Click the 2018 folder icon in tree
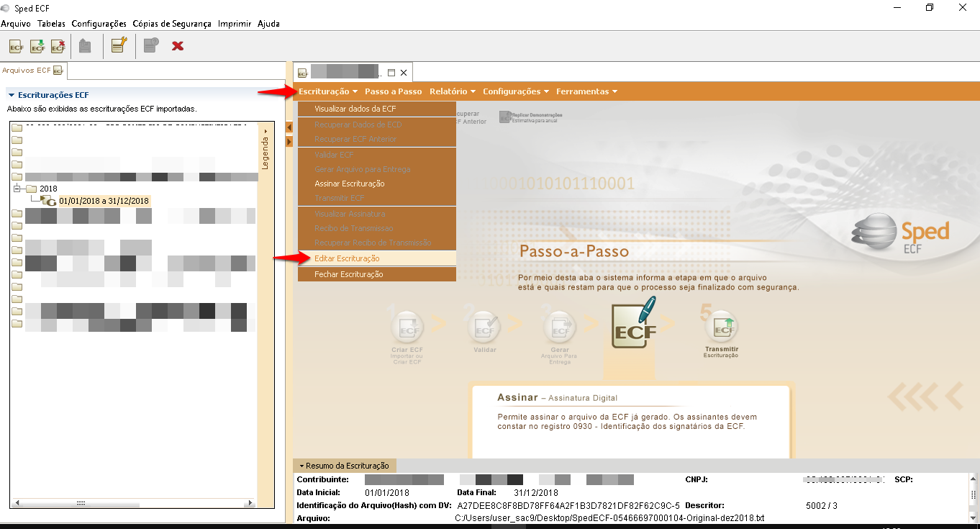This screenshot has width=980, height=529. pos(31,189)
